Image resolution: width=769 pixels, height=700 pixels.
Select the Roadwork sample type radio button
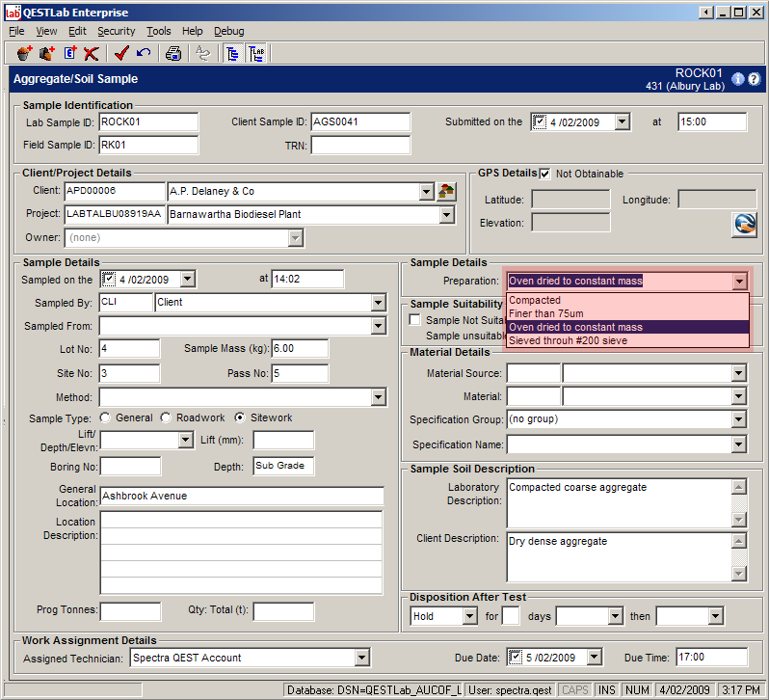pyautogui.click(x=166, y=417)
